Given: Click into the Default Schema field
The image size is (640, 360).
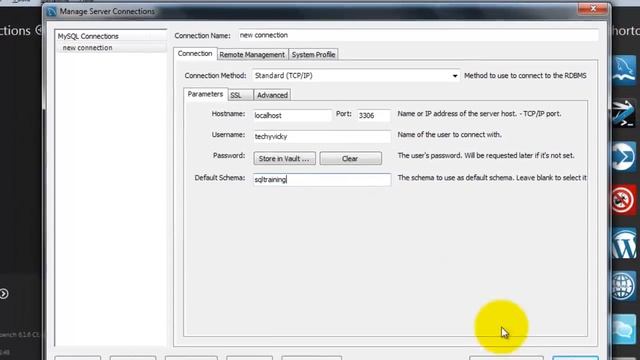Looking at the screenshot, I should 322,180.
